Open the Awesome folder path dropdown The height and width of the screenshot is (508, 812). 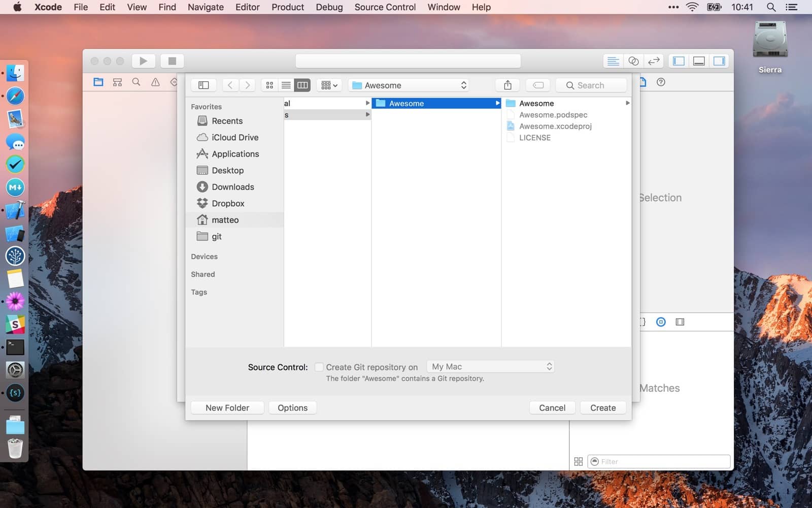tap(409, 85)
